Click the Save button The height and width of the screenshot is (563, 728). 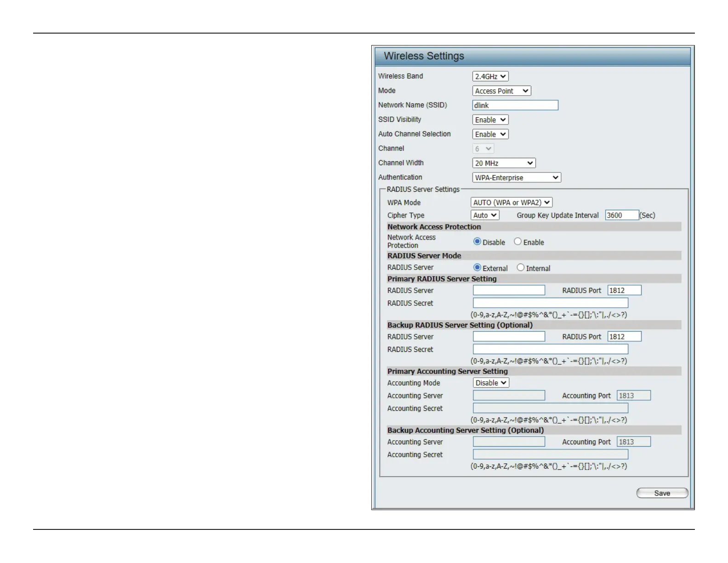coord(662,493)
